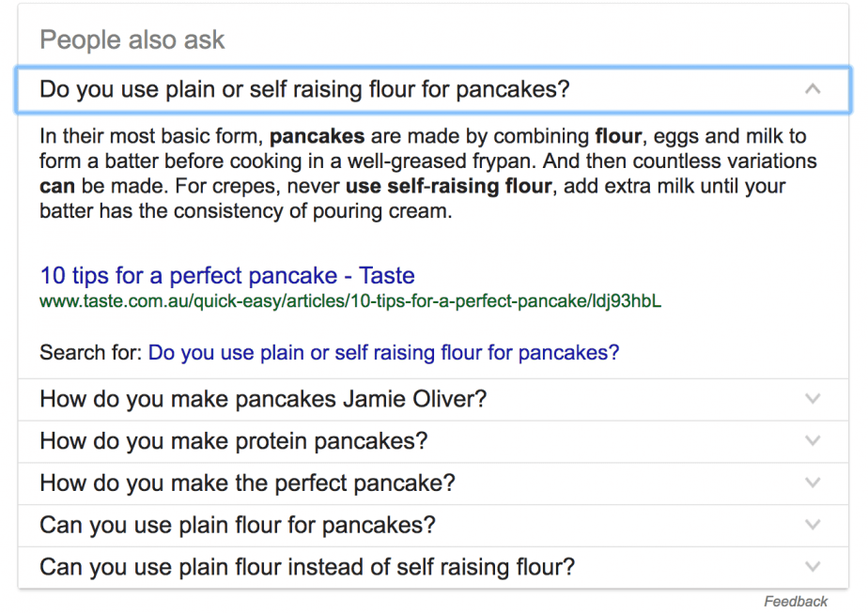Click the chevron beside 'instead of self raising flour'
The image size is (868, 613).
[812, 567]
